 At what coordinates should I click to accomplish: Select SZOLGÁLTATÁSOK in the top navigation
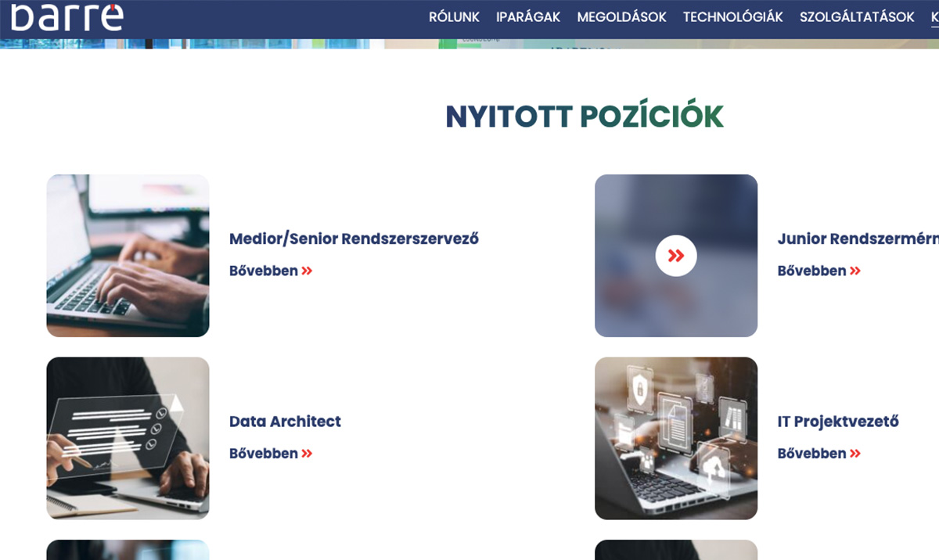click(857, 17)
